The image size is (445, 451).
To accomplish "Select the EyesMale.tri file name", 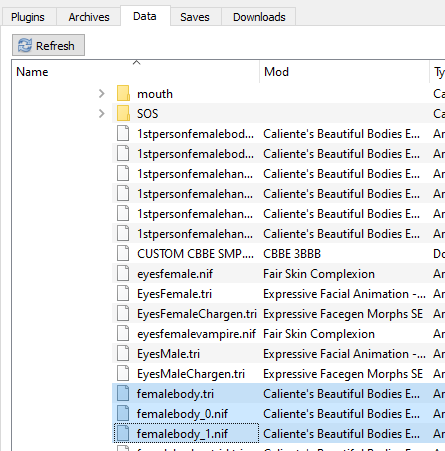I will pos(168,354).
